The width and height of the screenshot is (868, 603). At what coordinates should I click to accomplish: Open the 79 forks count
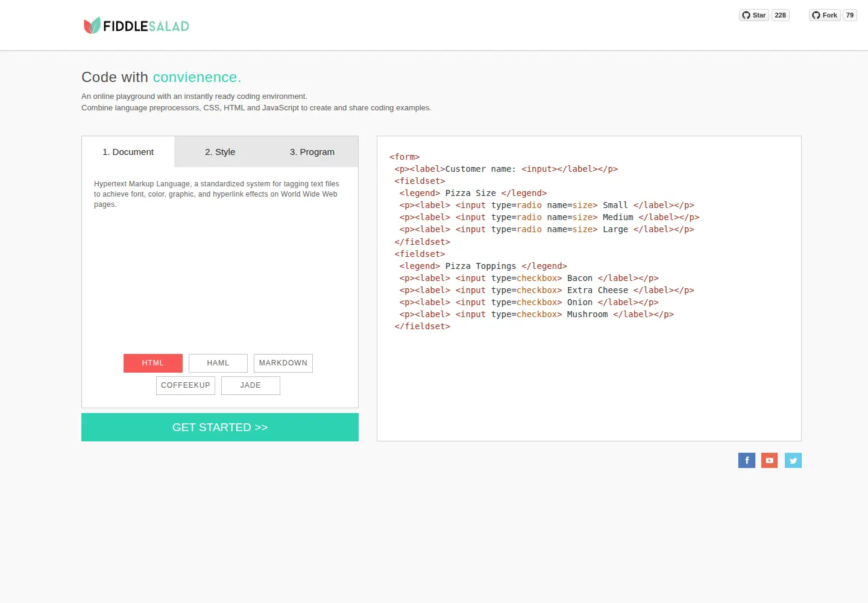(850, 15)
